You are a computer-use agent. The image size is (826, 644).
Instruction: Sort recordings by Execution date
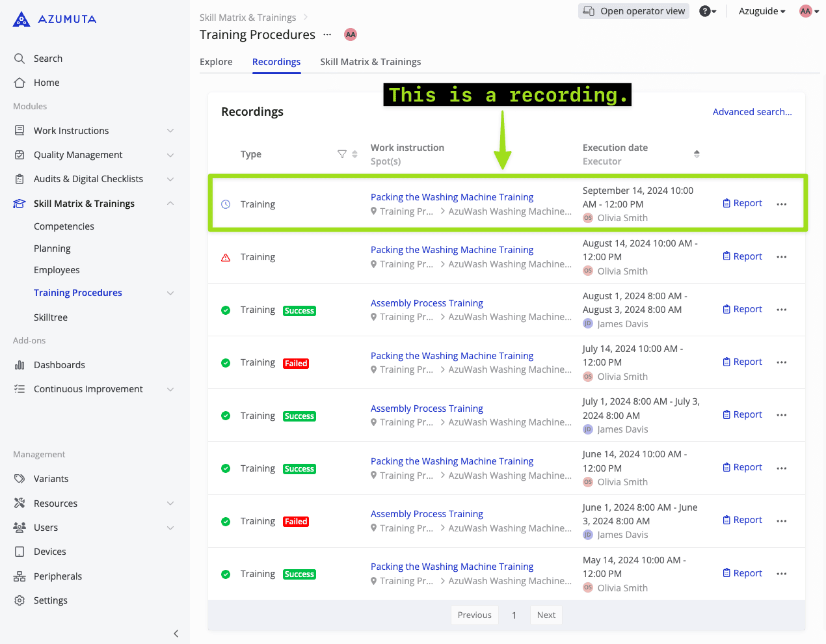coord(697,154)
